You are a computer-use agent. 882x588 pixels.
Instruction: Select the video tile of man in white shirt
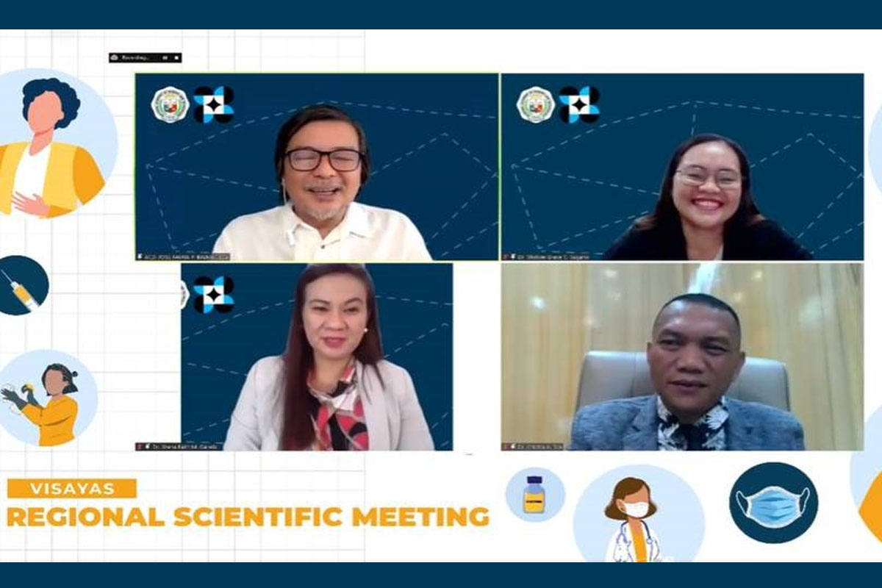pyautogui.click(x=316, y=167)
